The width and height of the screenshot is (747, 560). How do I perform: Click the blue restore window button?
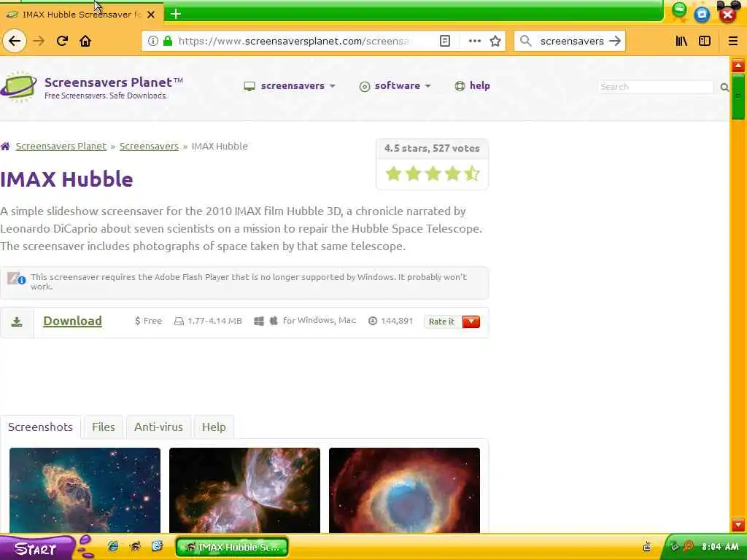pyautogui.click(x=702, y=14)
